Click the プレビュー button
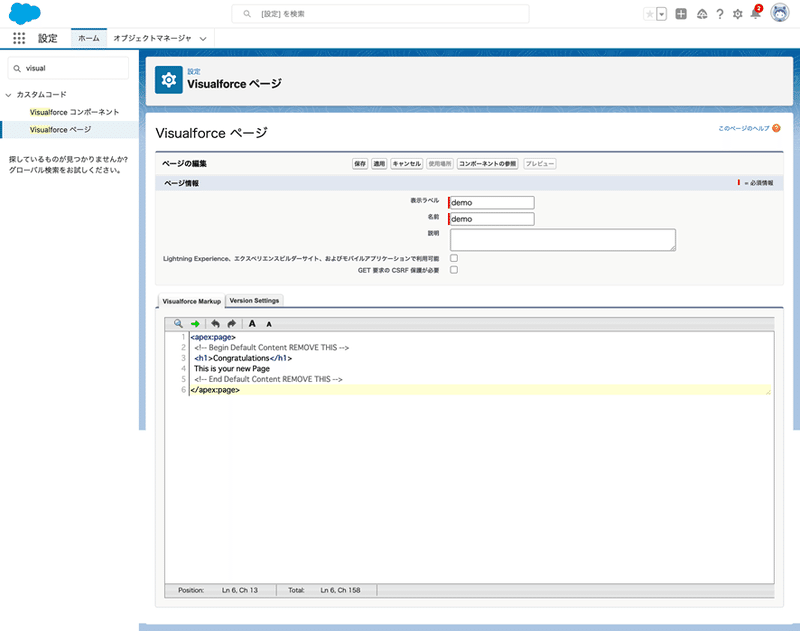This screenshot has height=631, width=800. coord(540,164)
